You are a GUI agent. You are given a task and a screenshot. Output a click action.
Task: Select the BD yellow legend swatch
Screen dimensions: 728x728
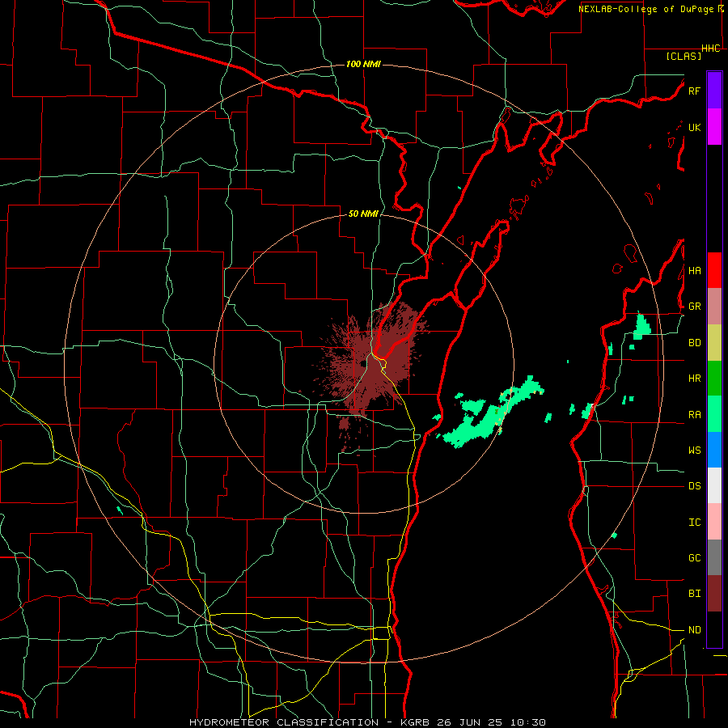[x=714, y=343]
